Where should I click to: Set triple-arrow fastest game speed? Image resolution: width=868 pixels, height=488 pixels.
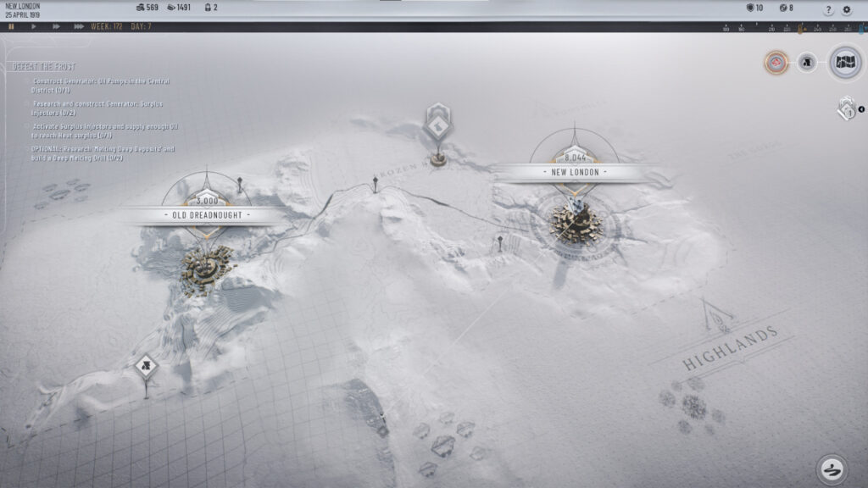coord(79,26)
